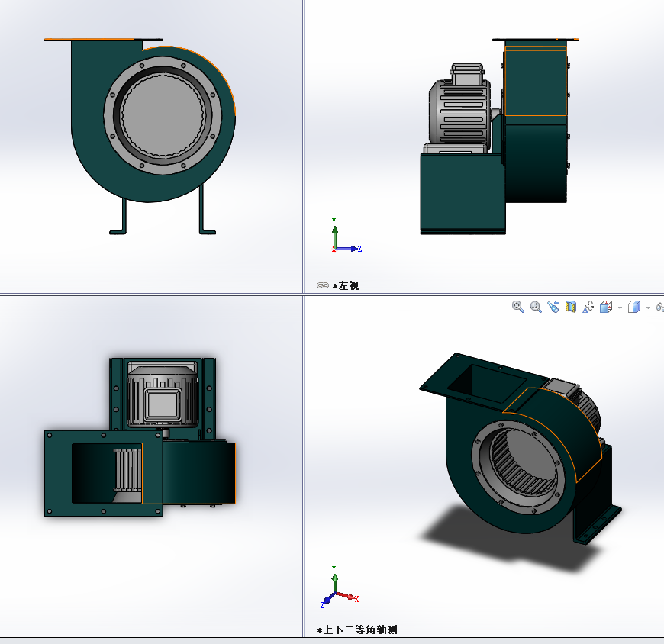This screenshot has width=664, height=644.
Task: Click the coordinate triad in isometric view
Action: click(339, 588)
